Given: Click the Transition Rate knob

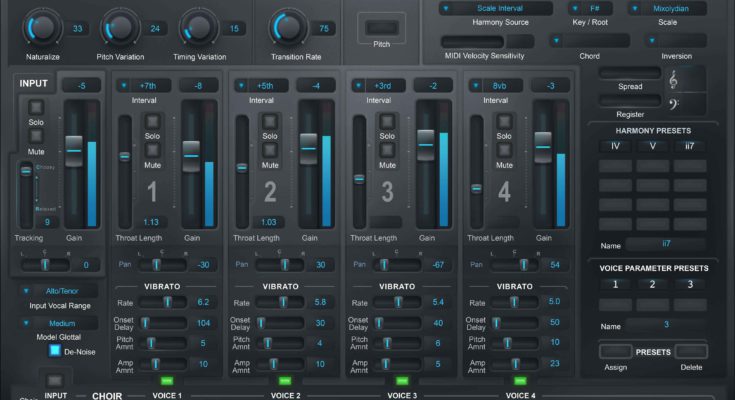Looking at the screenshot, I should tap(287, 26).
